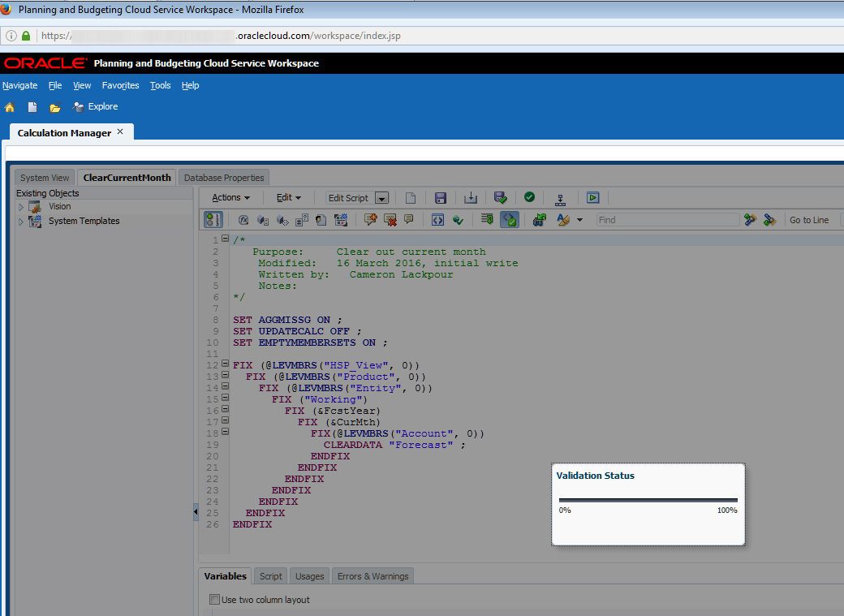Click the remove comment red X icon
The height and width of the screenshot is (616, 844).
coord(390,220)
